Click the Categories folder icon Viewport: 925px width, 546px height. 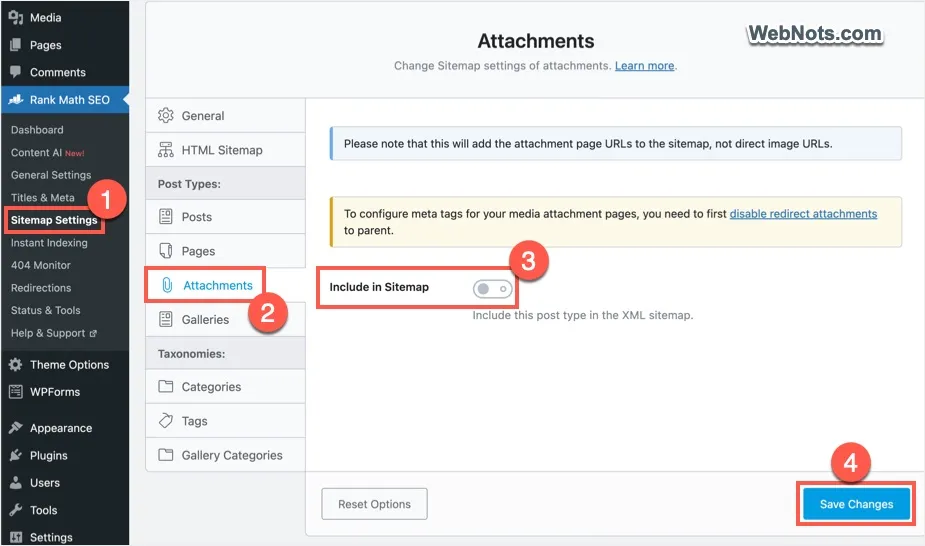pos(166,387)
